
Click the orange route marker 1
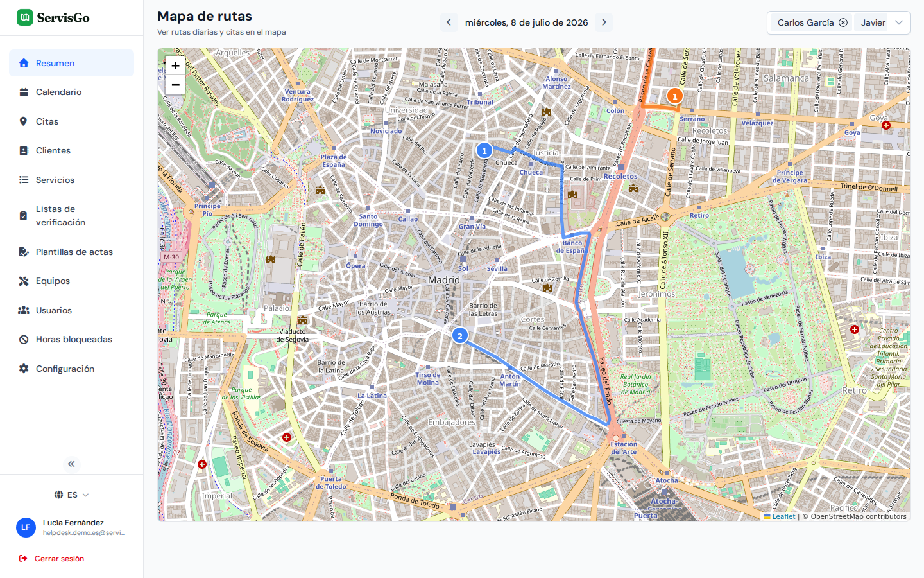pyautogui.click(x=674, y=96)
